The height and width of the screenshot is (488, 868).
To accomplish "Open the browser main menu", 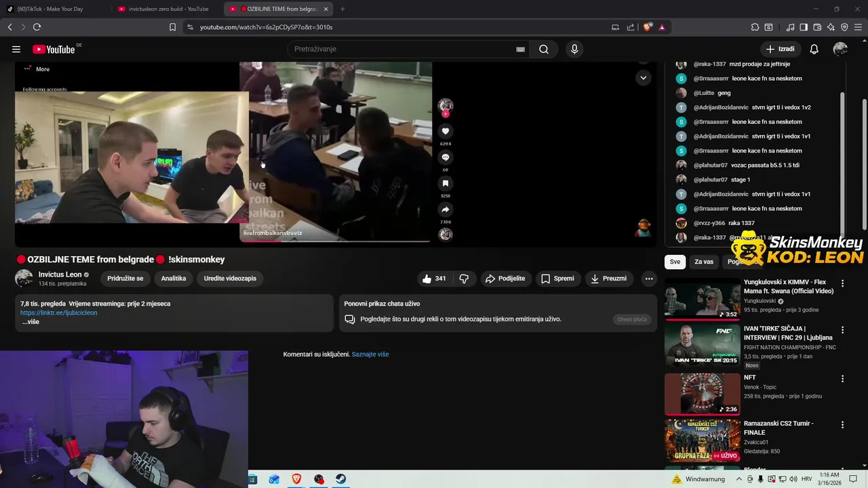I will (x=858, y=27).
